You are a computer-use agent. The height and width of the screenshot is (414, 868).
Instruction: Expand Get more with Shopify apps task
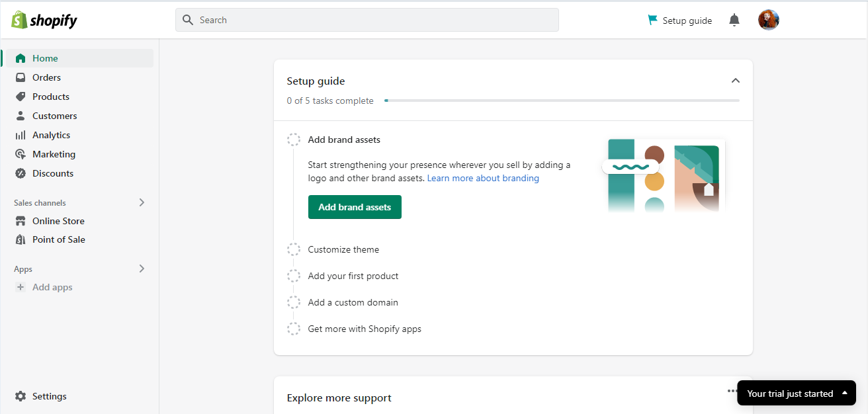pyautogui.click(x=365, y=329)
